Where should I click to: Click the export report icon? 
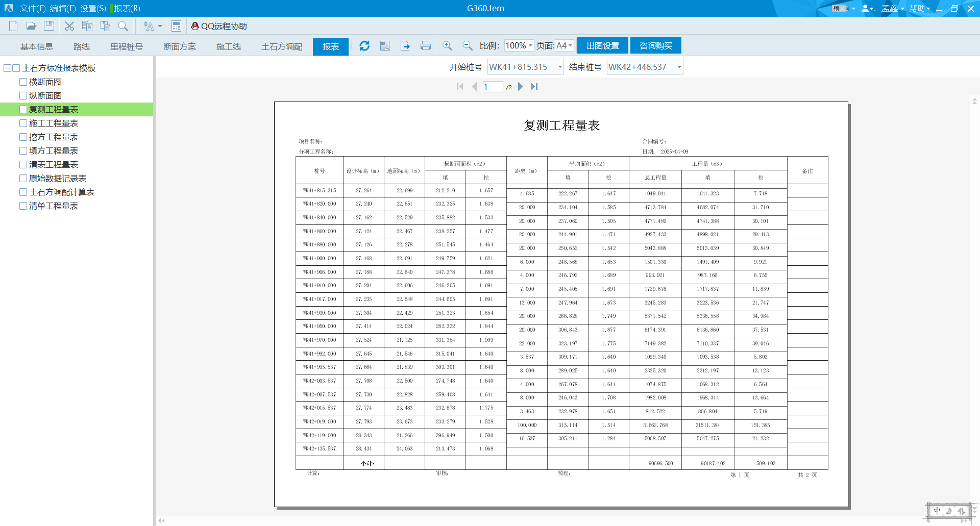click(405, 46)
